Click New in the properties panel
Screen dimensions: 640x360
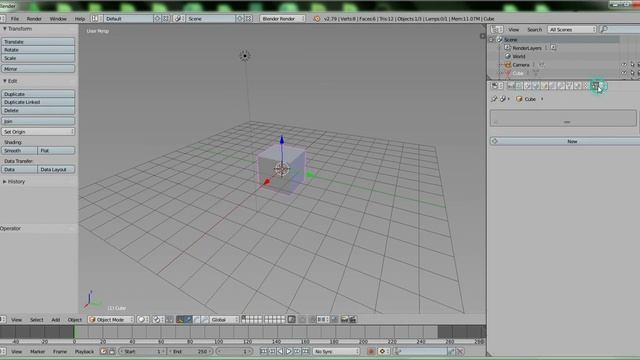point(565,141)
